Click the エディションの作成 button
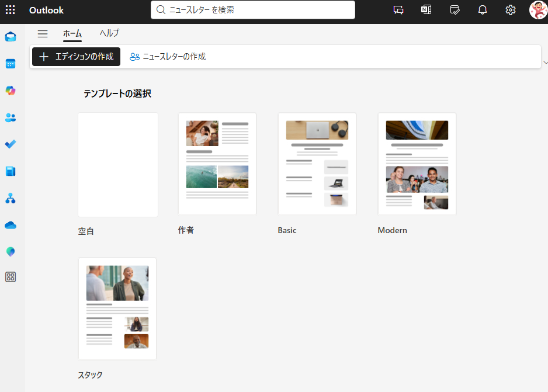 tap(76, 57)
